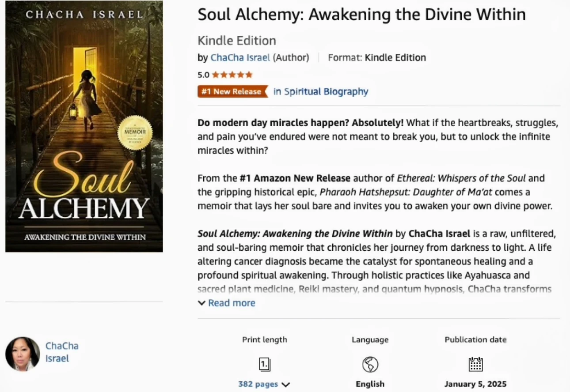
Task: Click the English language value
Action: pyautogui.click(x=370, y=384)
